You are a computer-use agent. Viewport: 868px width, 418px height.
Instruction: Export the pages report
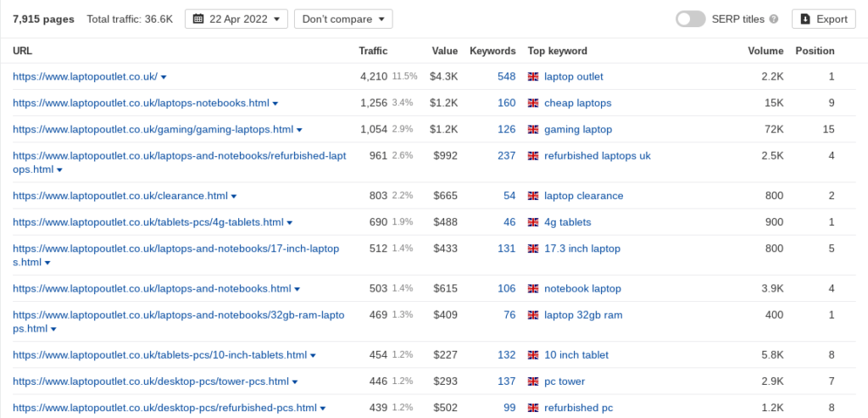(x=824, y=19)
